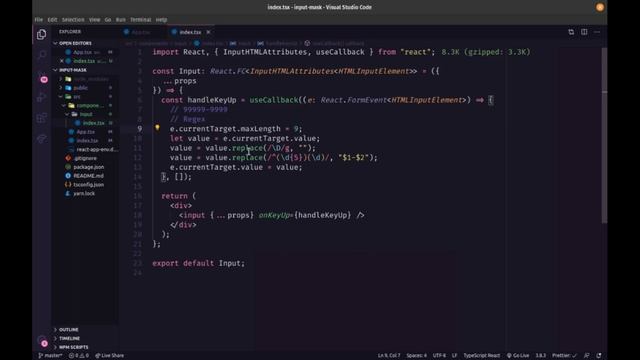Click Go Live in the status bar
The image size is (640, 360).
[518, 356]
